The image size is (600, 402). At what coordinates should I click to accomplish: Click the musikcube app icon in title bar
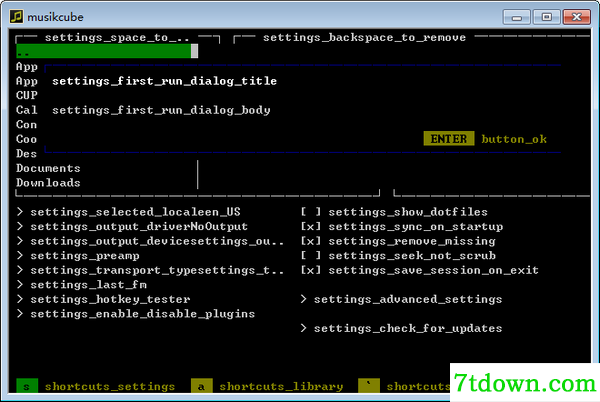[x=16, y=16]
